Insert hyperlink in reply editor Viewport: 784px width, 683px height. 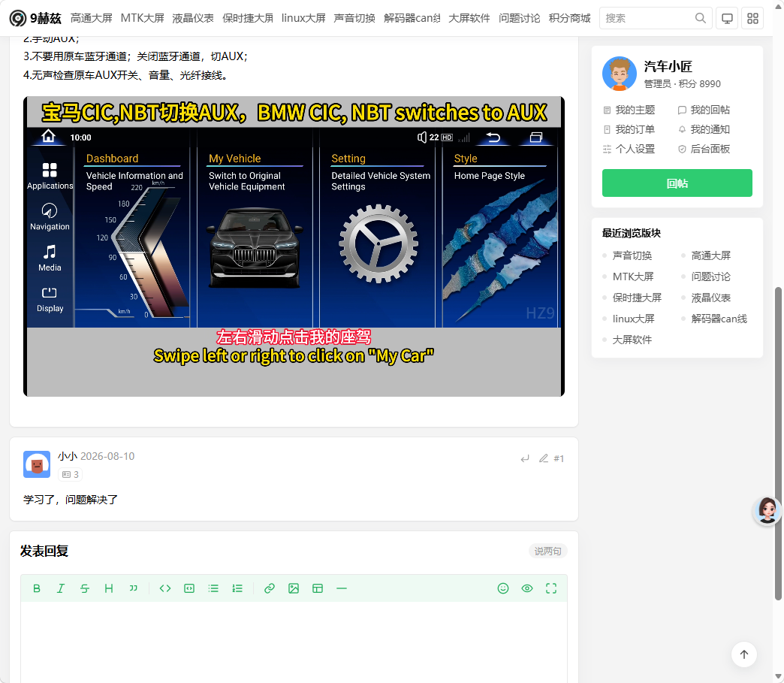pyautogui.click(x=270, y=588)
